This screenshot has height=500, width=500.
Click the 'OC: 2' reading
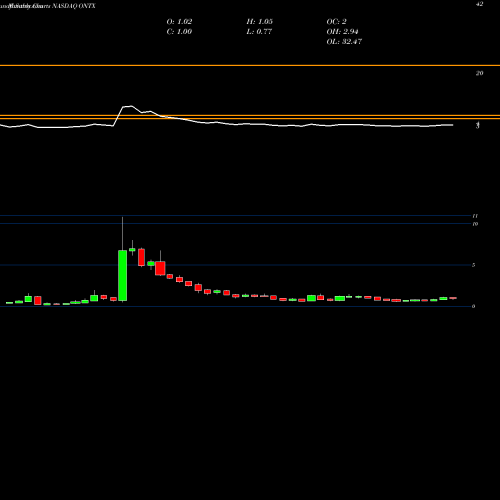pyautogui.click(x=336, y=22)
